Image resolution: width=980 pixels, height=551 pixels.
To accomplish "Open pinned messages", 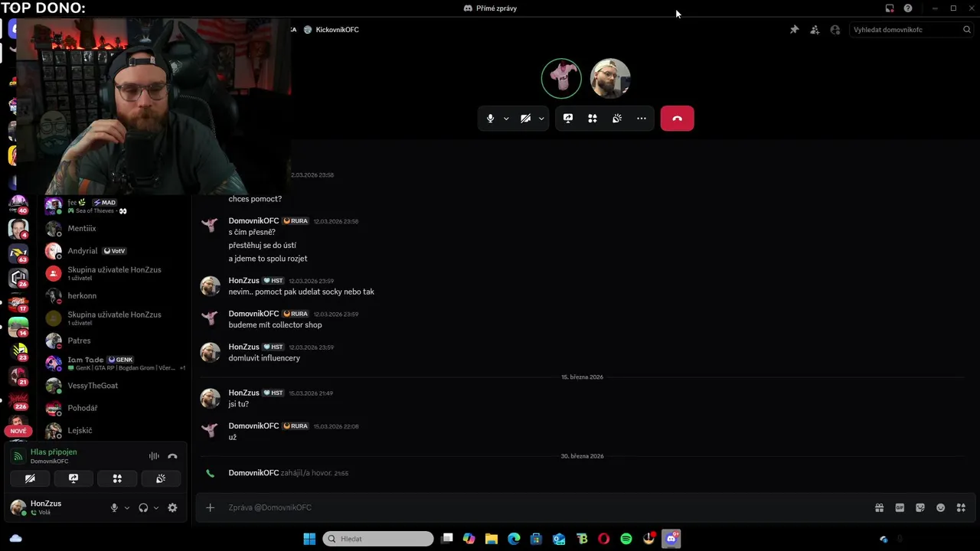I will 794,30.
